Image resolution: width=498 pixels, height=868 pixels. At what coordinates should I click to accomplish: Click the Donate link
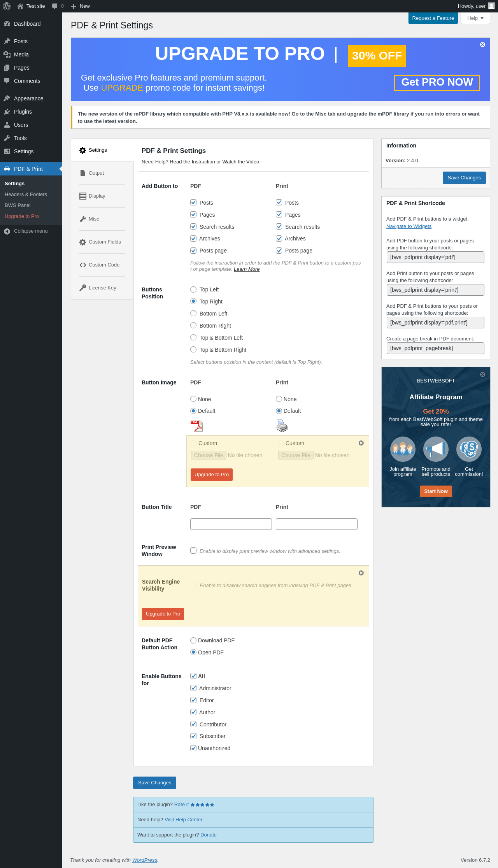tap(209, 835)
